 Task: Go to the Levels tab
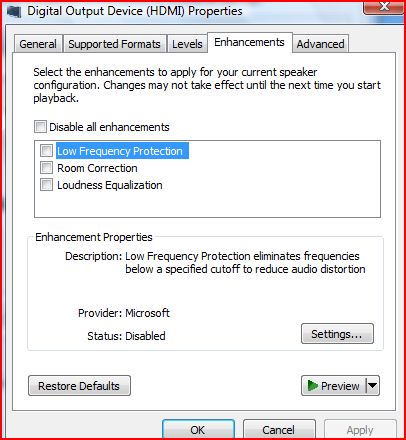click(187, 44)
